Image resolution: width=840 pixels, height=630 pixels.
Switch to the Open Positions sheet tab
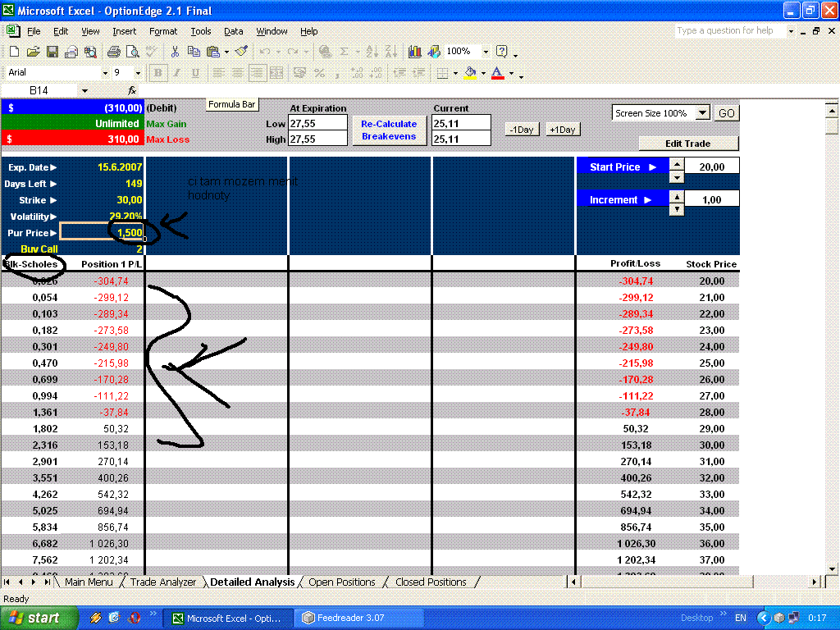click(x=342, y=582)
